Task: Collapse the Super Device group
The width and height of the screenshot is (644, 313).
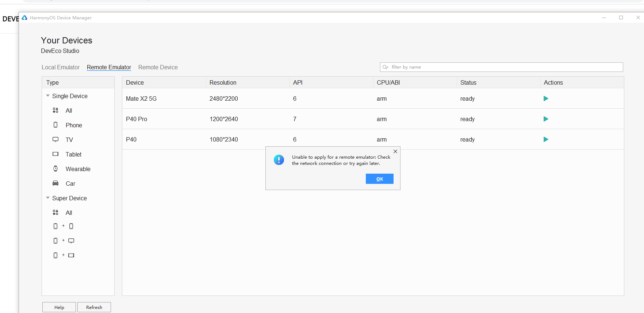Action: 48,198
